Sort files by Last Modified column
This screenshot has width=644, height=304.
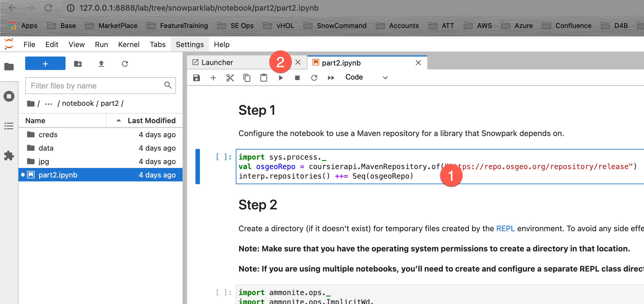coord(151,121)
